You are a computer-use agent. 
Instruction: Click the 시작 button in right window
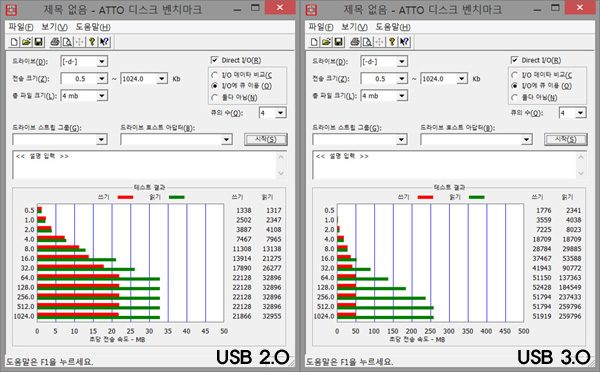(x=566, y=139)
